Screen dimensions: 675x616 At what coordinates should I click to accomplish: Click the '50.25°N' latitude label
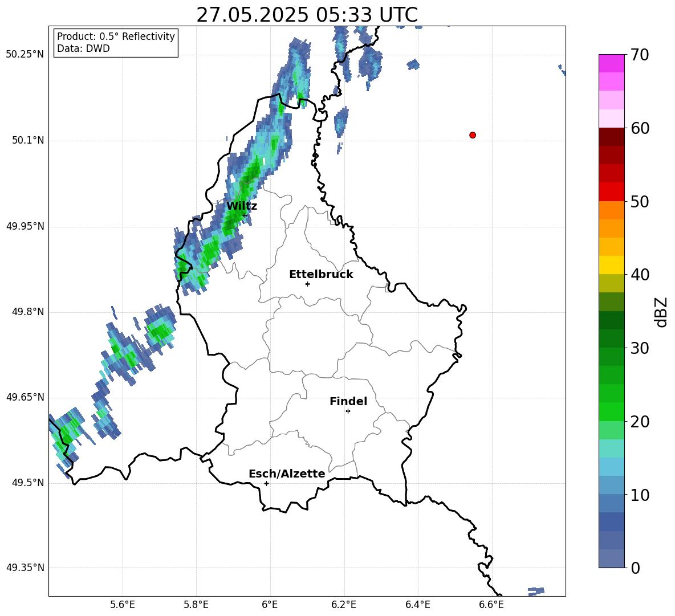click(25, 55)
